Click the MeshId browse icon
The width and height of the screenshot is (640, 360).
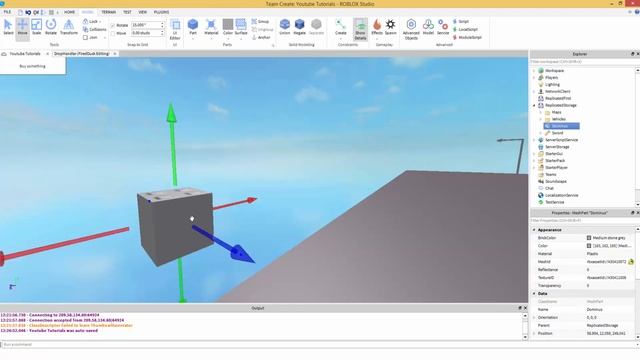coord(631,262)
